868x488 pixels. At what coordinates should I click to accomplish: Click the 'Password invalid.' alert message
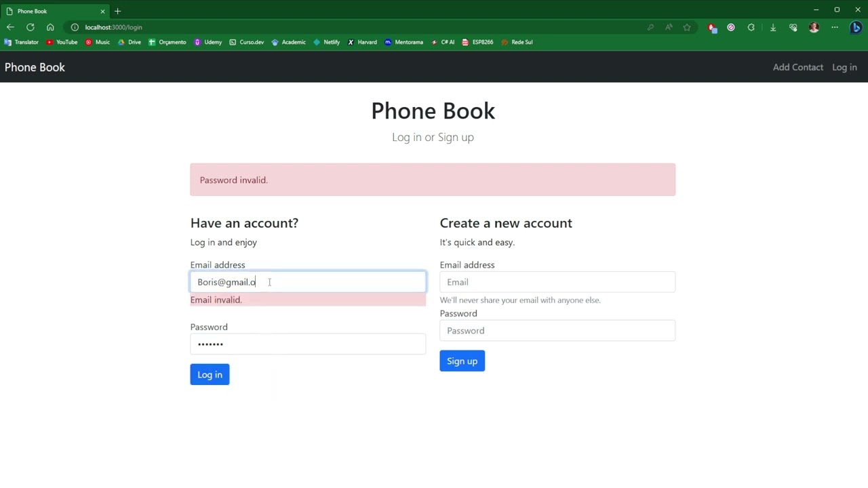tap(233, 180)
